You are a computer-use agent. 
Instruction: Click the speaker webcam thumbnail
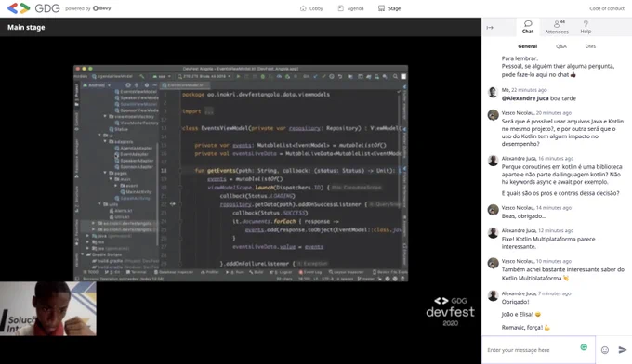[x=48, y=308]
